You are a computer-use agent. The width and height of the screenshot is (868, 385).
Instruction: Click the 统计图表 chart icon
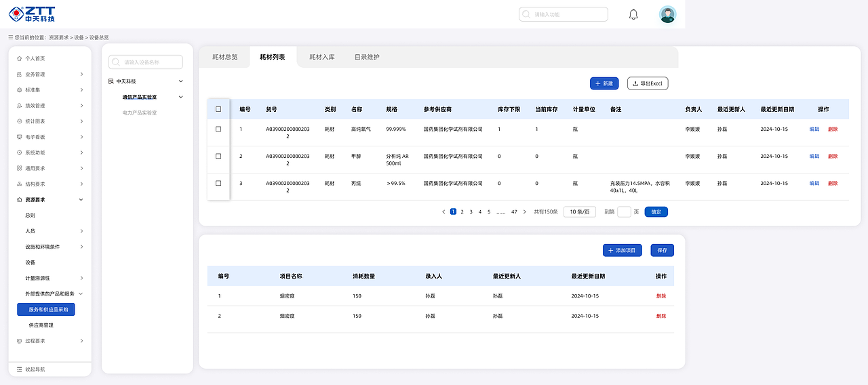tap(19, 121)
